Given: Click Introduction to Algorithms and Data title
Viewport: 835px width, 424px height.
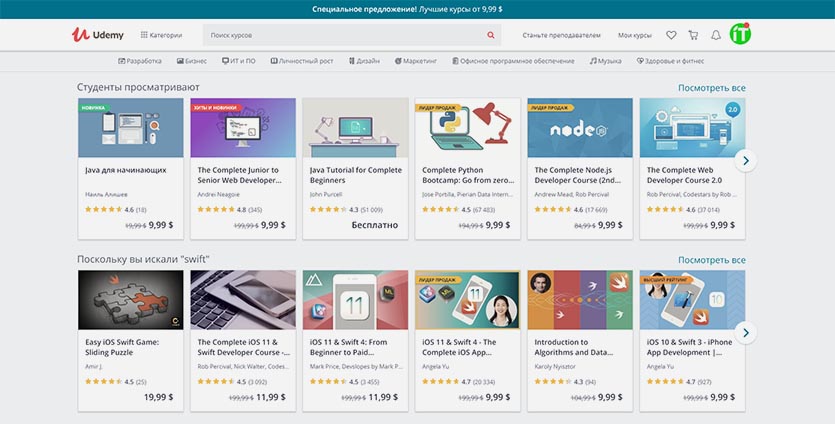Looking at the screenshot, I should click(x=574, y=347).
